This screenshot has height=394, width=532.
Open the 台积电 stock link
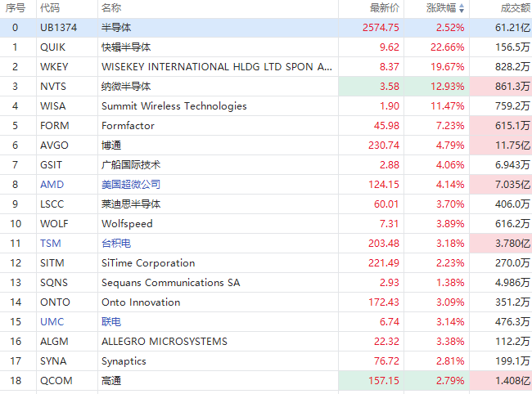[x=116, y=244]
